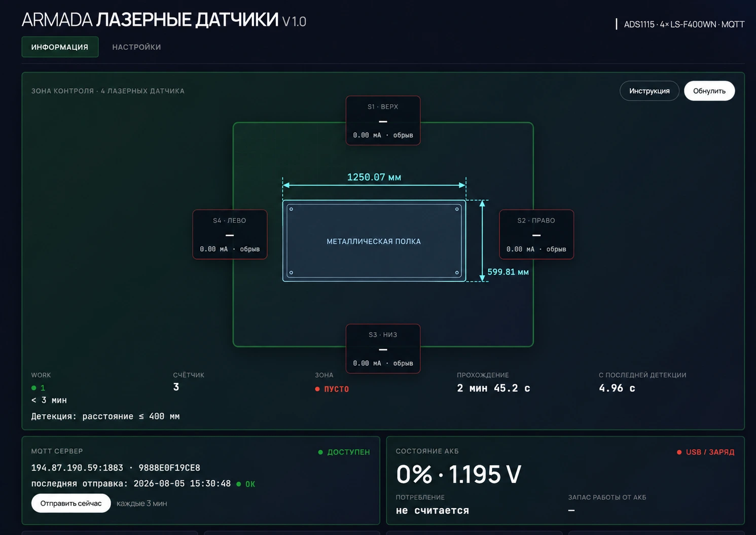Screen dimensions: 756x535
Task: Click the ЗОНА КОНТРОЛЯ heading
Action: pos(107,91)
